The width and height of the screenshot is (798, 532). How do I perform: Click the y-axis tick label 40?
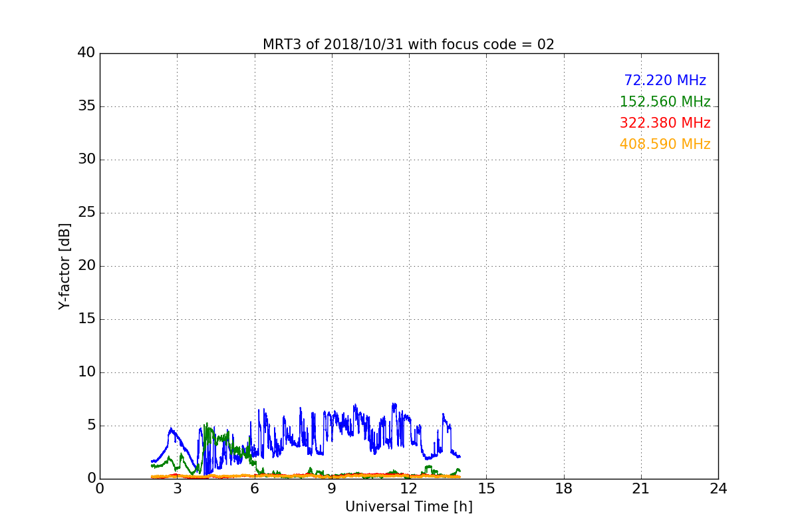click(86, 53)
